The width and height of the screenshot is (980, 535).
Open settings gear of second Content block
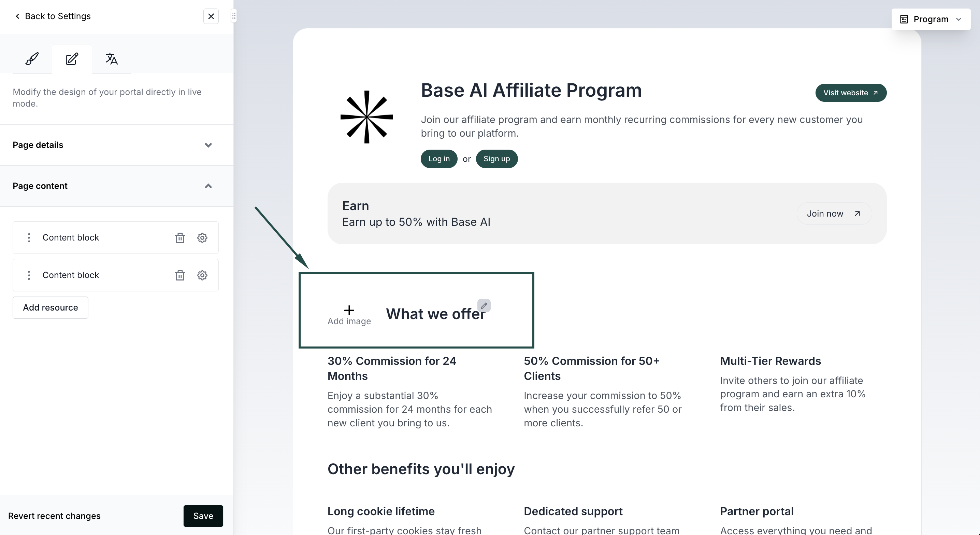[x=202, y=275]
